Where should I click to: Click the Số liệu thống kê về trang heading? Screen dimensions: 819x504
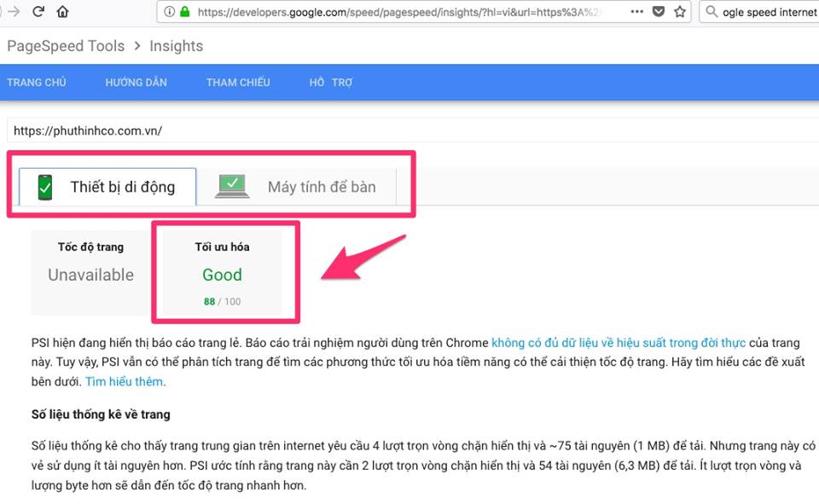tap(101, 414)
